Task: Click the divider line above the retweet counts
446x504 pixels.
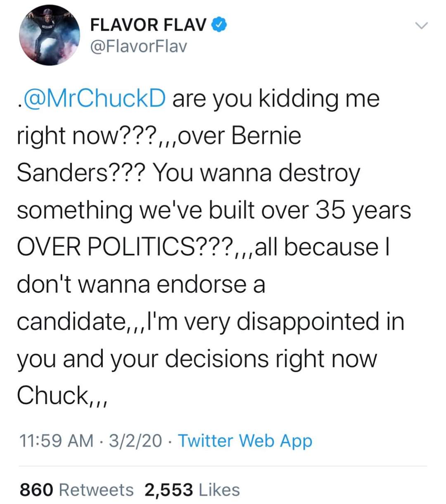Action: [x=223, y=466]
